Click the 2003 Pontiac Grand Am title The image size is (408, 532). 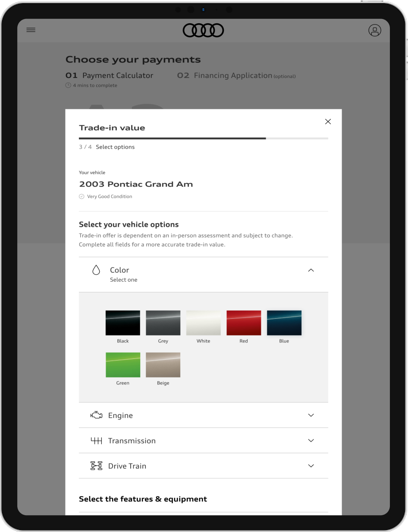(136, 184)
